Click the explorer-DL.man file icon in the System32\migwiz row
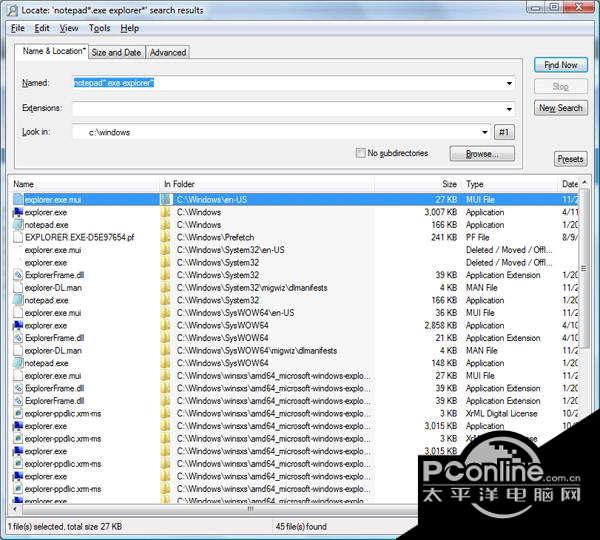The height and width of the screenshot is (540, 600). point(18,287)
